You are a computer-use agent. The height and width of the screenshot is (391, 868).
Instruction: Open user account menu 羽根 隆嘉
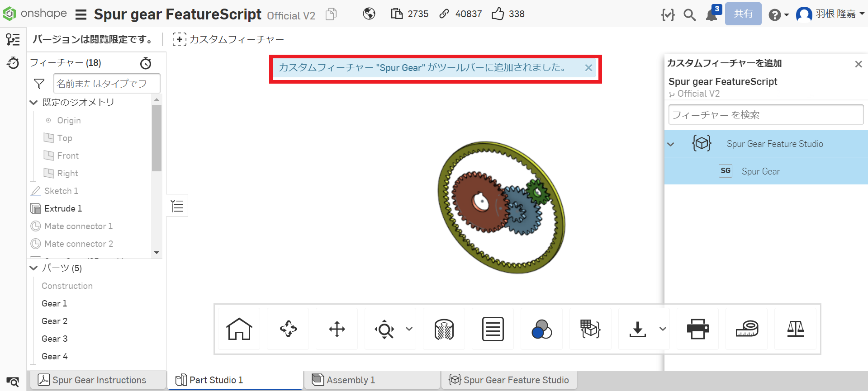pos(830,14)
